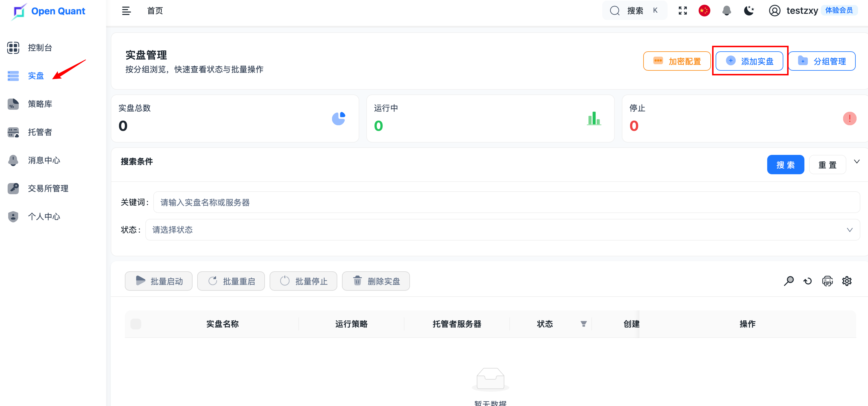This screenshot has height=406, width=868.
Task: Click the notification bell icon
Action: click(726, 11)
